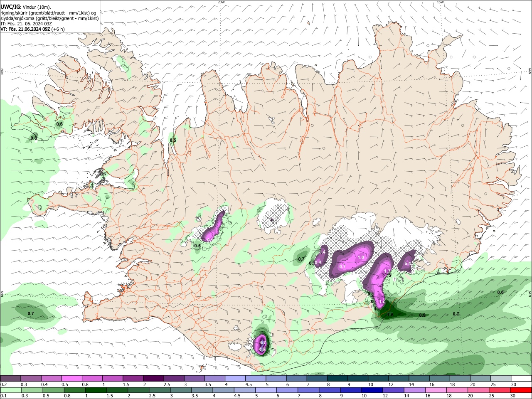Click the 4.6 value in the southern purple patch

262,350
